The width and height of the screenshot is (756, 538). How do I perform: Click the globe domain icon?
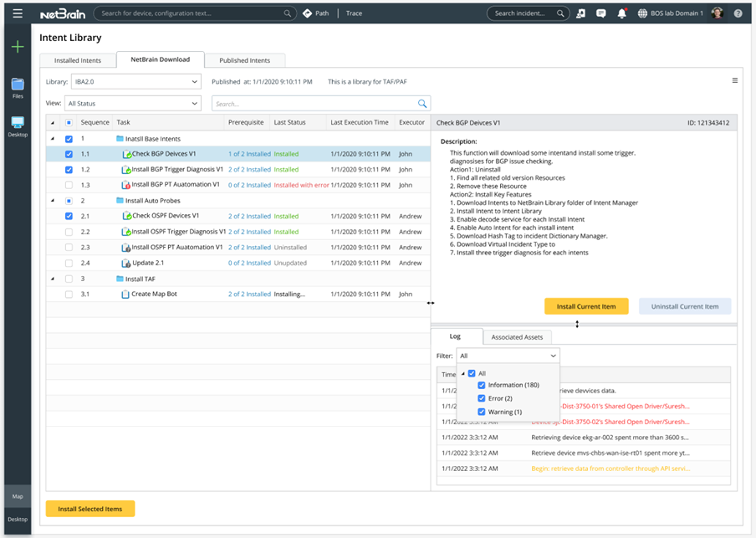coord(642,13)
